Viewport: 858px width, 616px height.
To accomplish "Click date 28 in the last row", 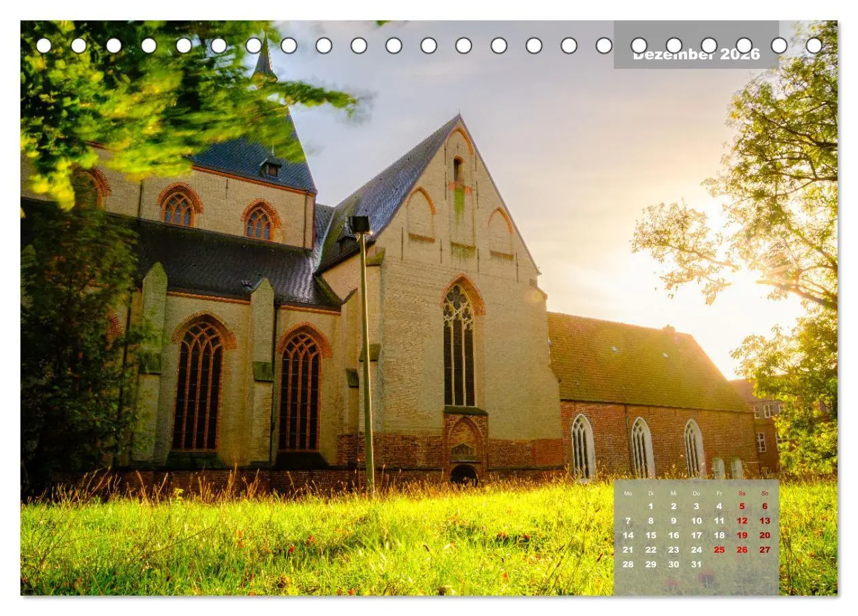I will [628, 564].
